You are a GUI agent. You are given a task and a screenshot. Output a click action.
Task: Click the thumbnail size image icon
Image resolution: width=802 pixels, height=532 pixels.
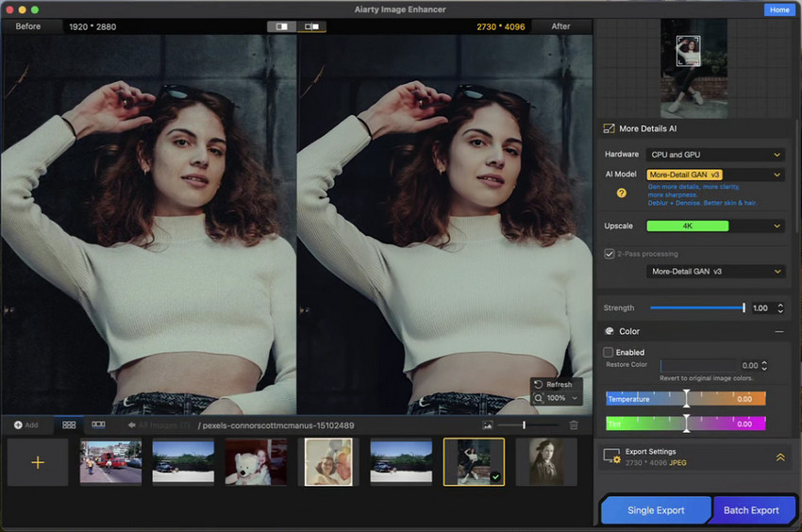coord(488,425)
